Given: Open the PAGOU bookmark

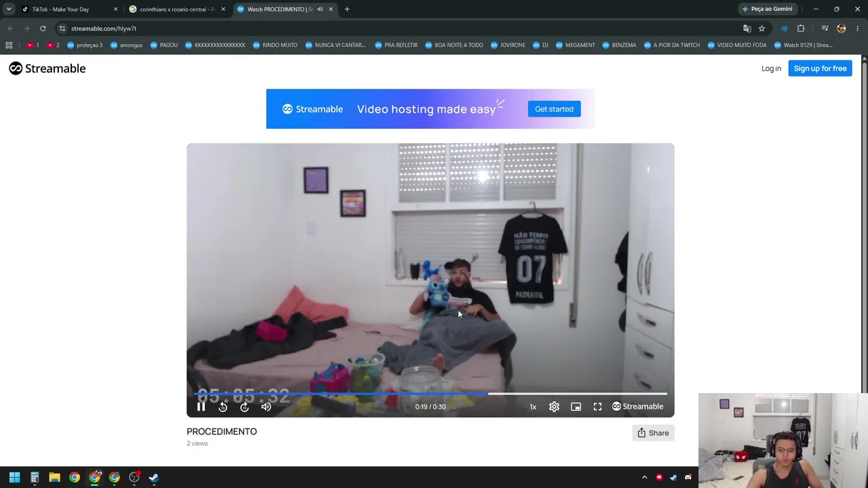Looking at the screenshot, I should 164,45.
